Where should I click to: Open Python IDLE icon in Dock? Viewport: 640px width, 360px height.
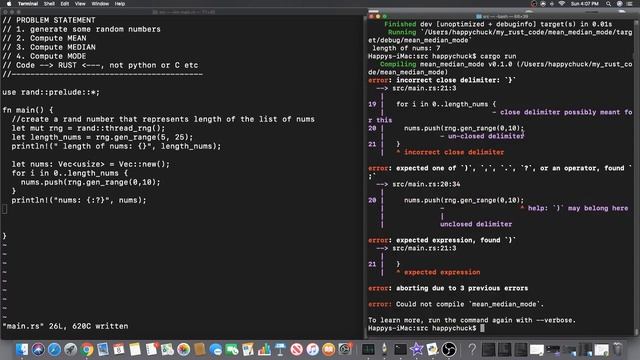(432, 349)
